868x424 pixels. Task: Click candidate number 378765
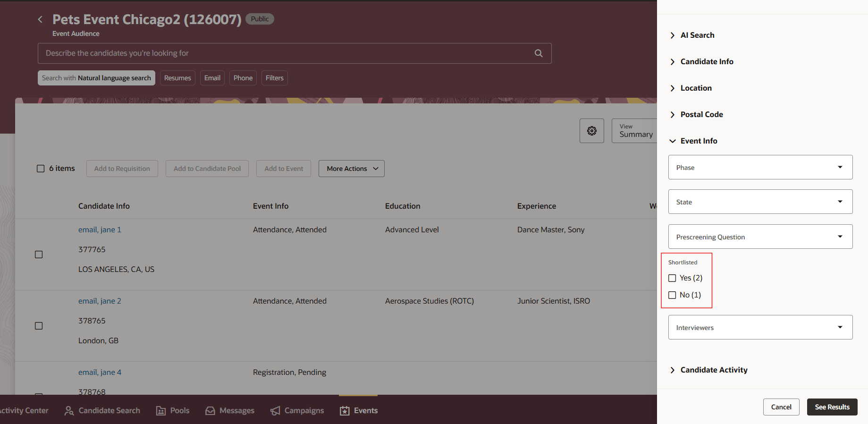pos(92,321)
